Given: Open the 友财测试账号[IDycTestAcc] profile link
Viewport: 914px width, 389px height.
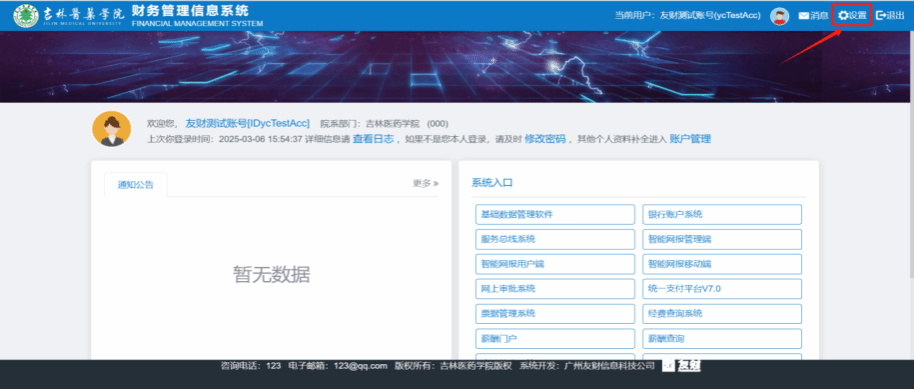Looking at the screenshot, I should tap(247, 123).
